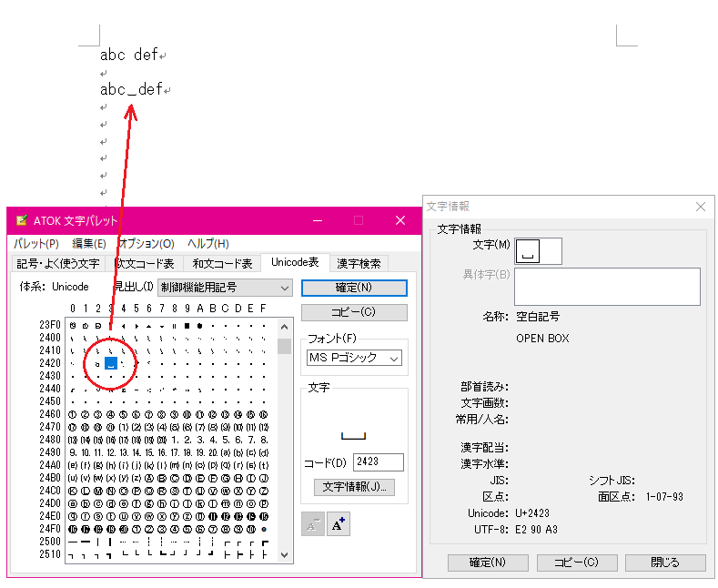
Task: Click the 名称 value 空白記号
Action: click(x=538, y=316)
